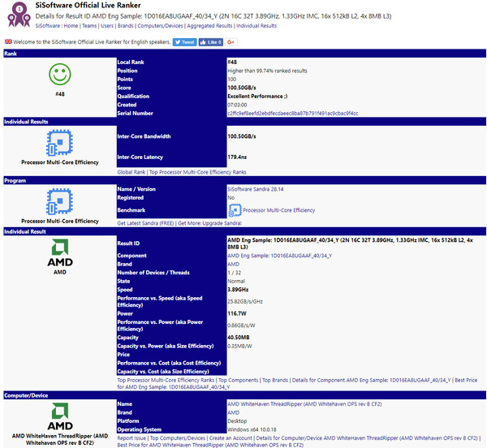Click the 116.7W Power value
Viewport: 487px width, 448px height.
[x=237, y=313]
